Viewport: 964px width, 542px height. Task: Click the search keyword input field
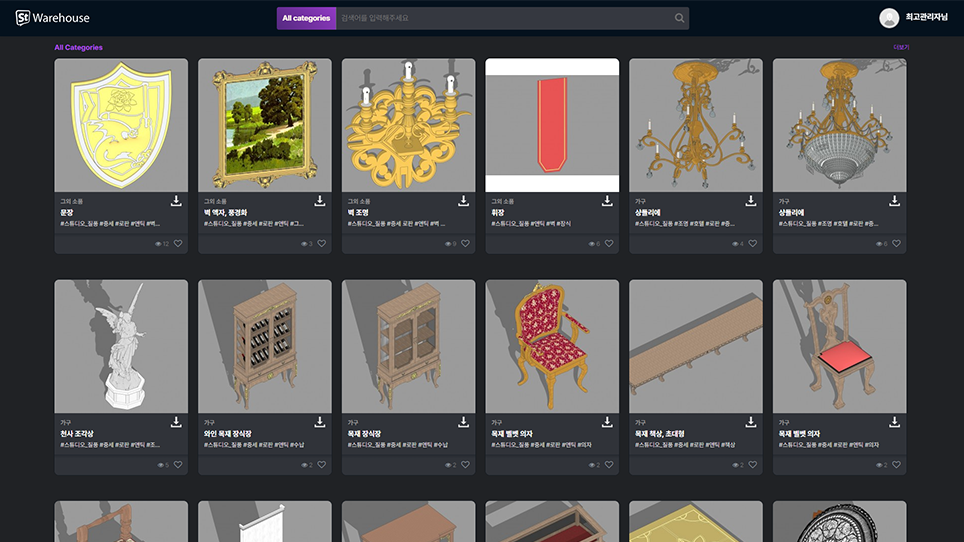click(x=503, y=18)
